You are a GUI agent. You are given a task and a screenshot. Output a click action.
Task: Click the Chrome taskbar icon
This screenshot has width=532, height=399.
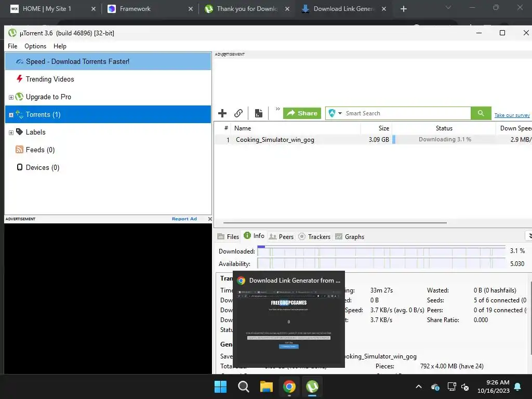pyautogui.click(x=289, y=387)
